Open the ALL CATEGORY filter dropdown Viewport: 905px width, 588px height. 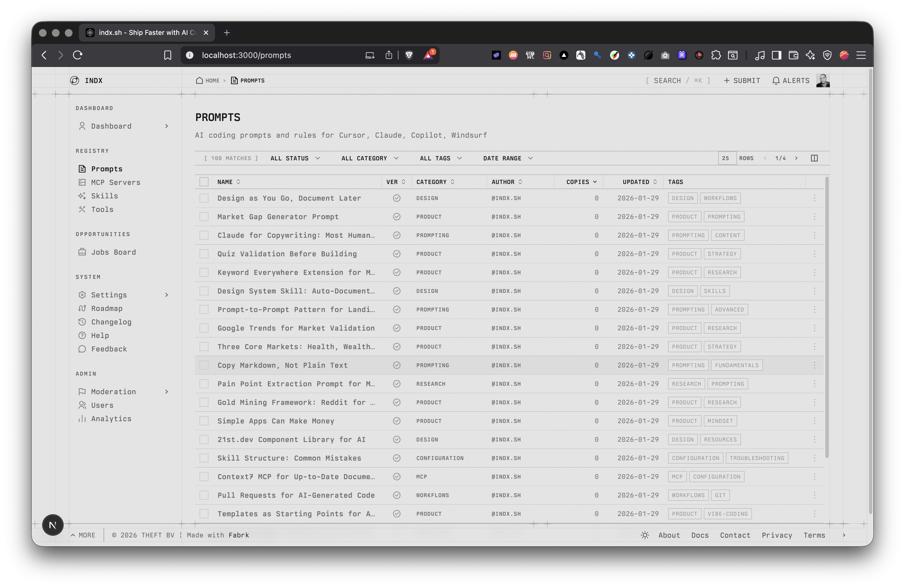369,158
